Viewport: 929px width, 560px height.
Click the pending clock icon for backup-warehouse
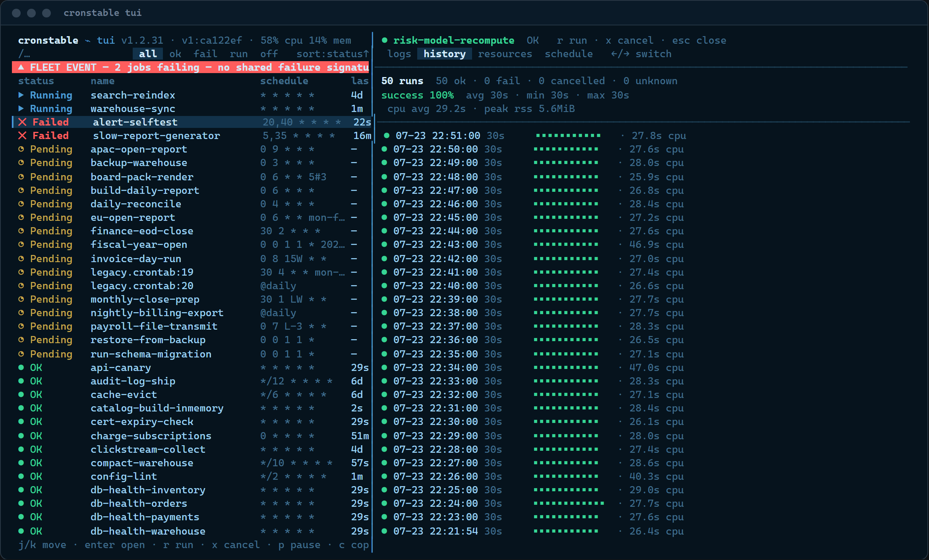21,162
